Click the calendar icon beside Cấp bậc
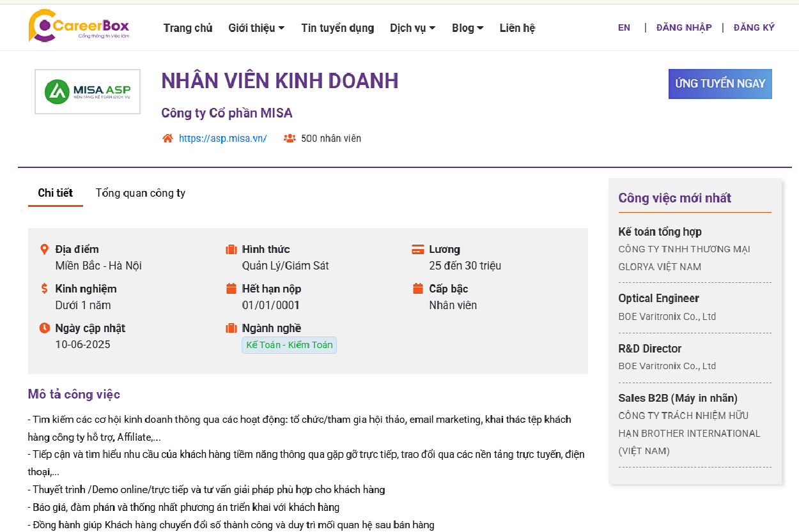 click(x=418, y=289)
